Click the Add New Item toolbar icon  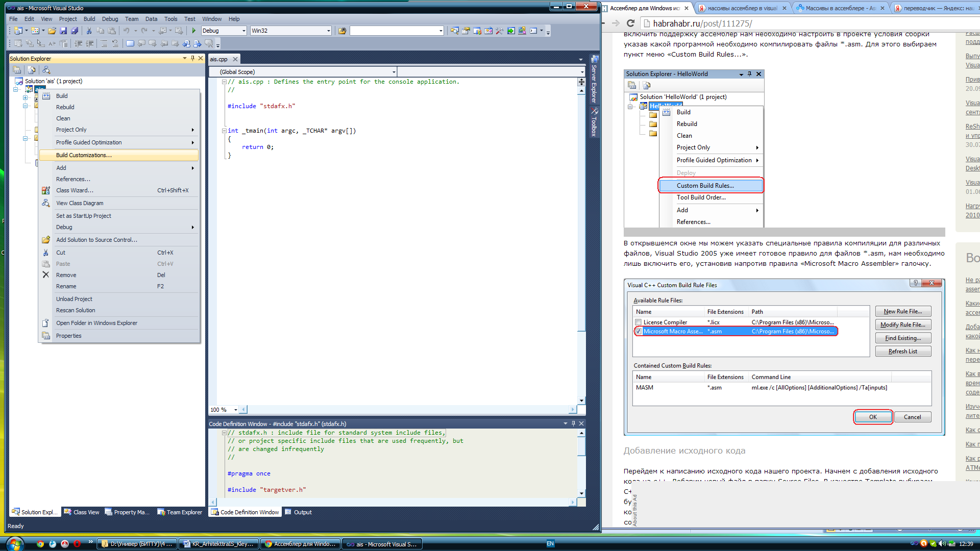[35, 31]
